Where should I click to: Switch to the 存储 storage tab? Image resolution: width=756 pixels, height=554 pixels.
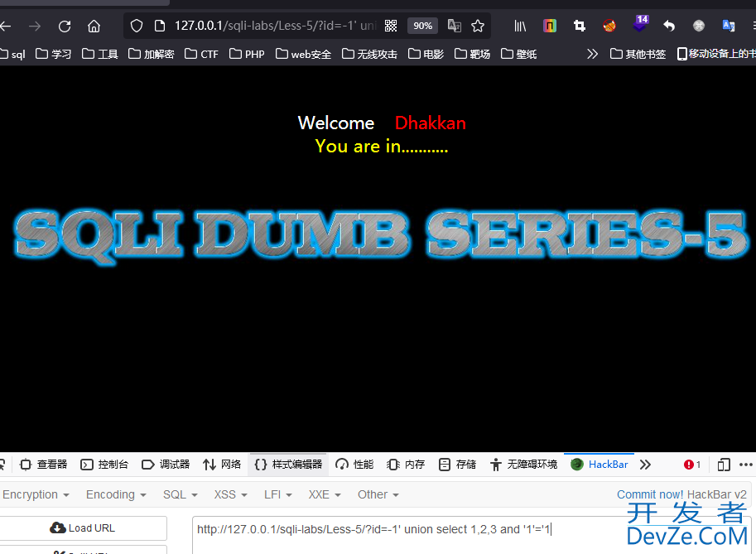tap(457, 465)
